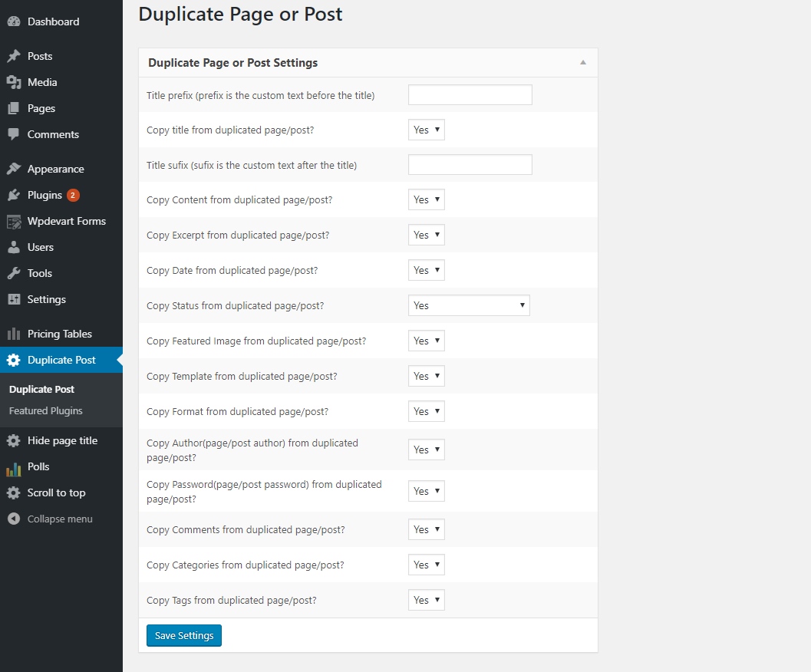Click the Collapse menu arrow icon
This screenshot has width=811, height=672.
click(x=13, y=519)
